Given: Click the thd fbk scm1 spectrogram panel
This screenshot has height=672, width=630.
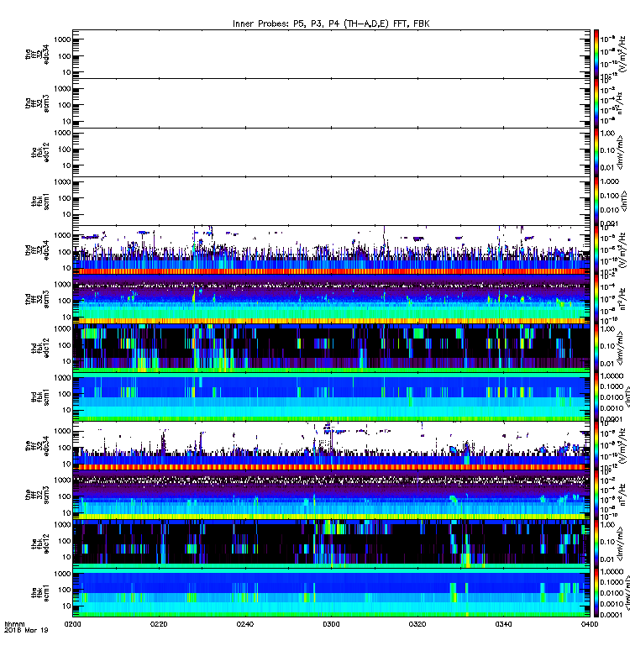Looking at the screenshot, I should tap(331, 396).
